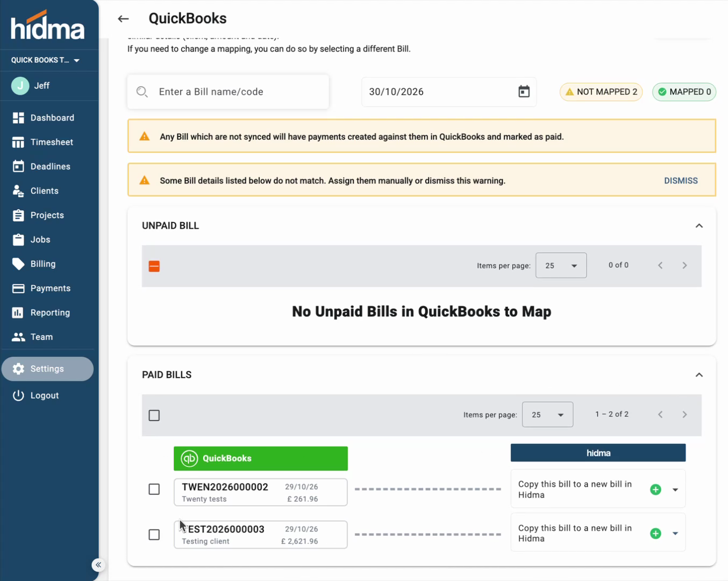
Task: Click the '1 – 2 of 2' pagination text
Action: pos(612,414)
